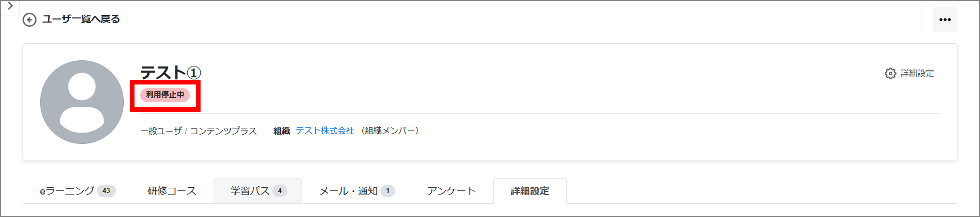Viewport: 980px width, 217px height.
Task: Click the user name テスト① heading
Action: (x=170, y=72)
